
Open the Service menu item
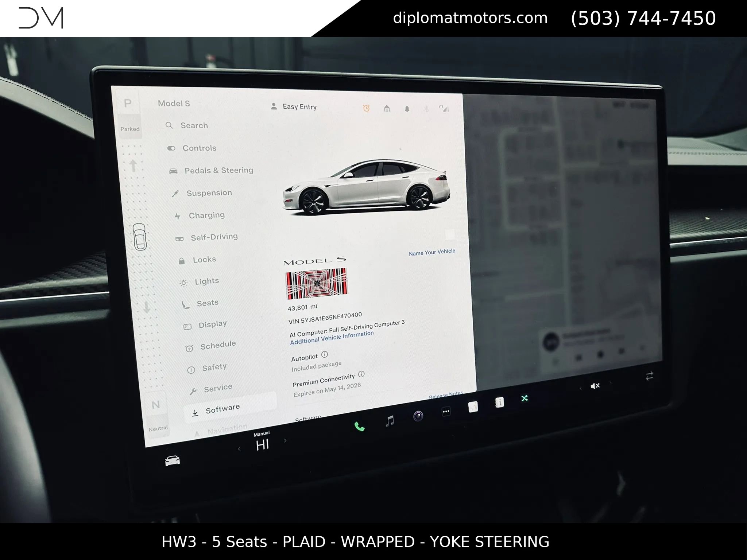[210, 389]
